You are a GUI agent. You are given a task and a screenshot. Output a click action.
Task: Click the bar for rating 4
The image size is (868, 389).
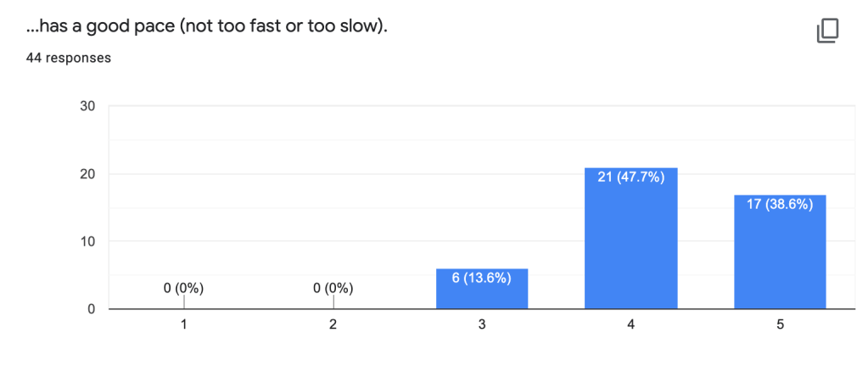click(x=631, y=246)
